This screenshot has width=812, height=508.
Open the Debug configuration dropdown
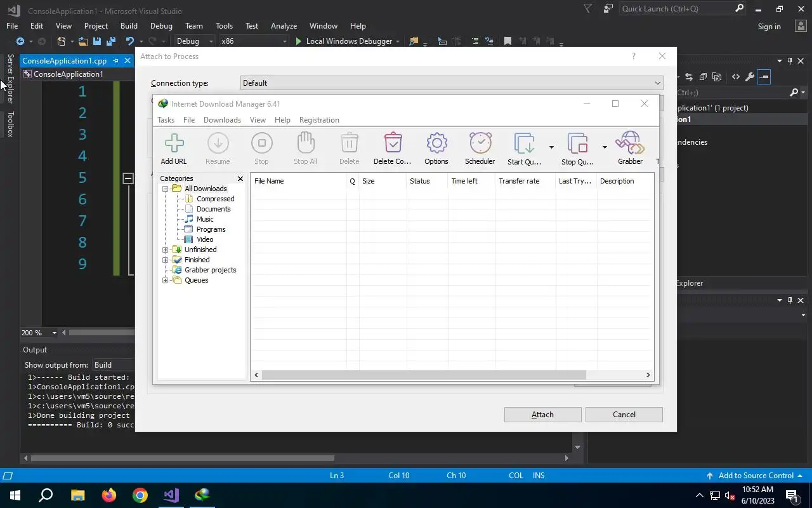[x=195, y=41]
